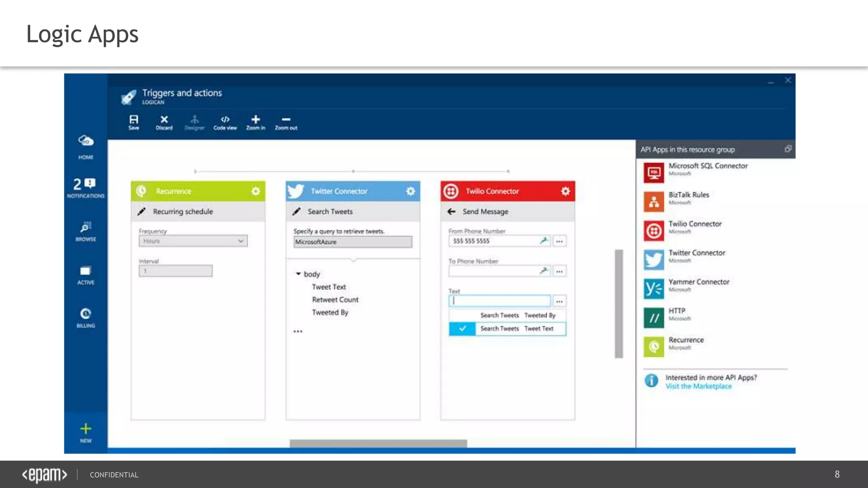The height and width of the screenshot is (488, 868).
Task: Open Twilio Connector card settings gear
Action: pos(565,191)
